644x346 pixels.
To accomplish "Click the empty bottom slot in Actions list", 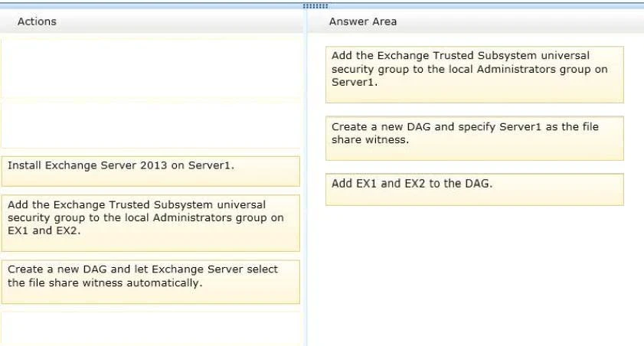I will pos(150,328).
